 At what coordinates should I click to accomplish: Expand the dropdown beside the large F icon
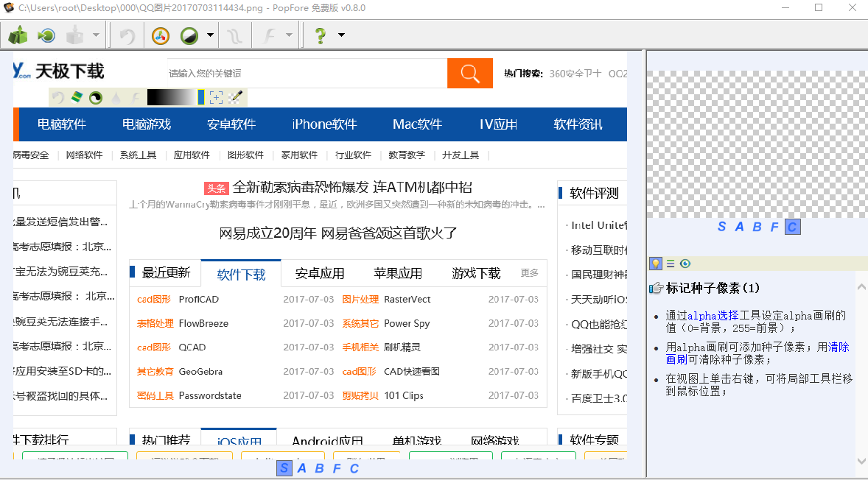289,35
